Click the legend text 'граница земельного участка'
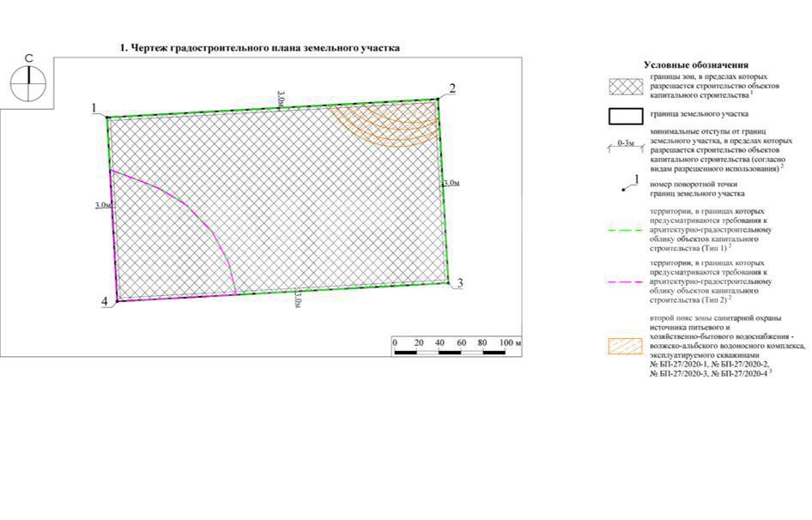Image resolution: width=812 pixels, height=520 pixels. 699,113
